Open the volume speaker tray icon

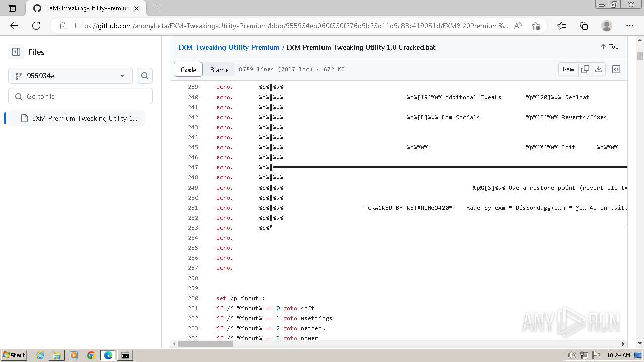pos(572,355)
